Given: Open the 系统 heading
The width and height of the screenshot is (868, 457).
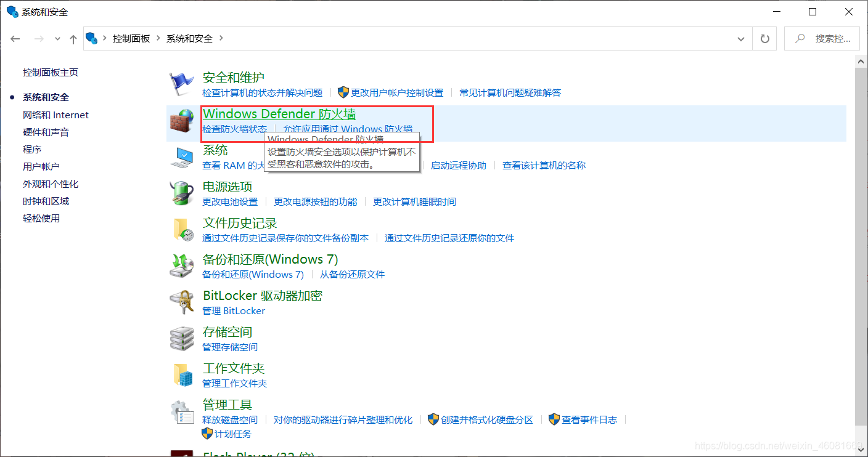Looking at the screenshot, I should [x=215, y=150].
